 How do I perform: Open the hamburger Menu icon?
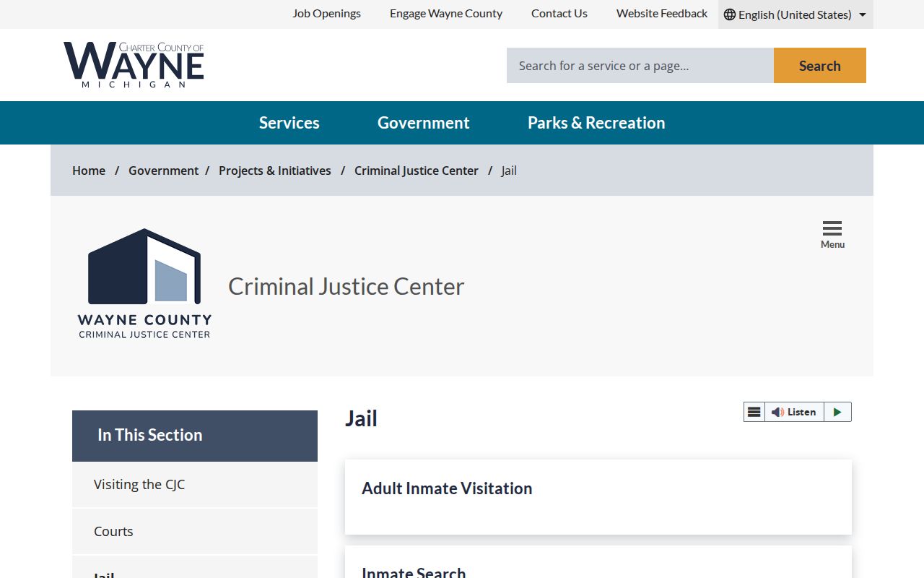pyautogui.click(x=832, y=234)
